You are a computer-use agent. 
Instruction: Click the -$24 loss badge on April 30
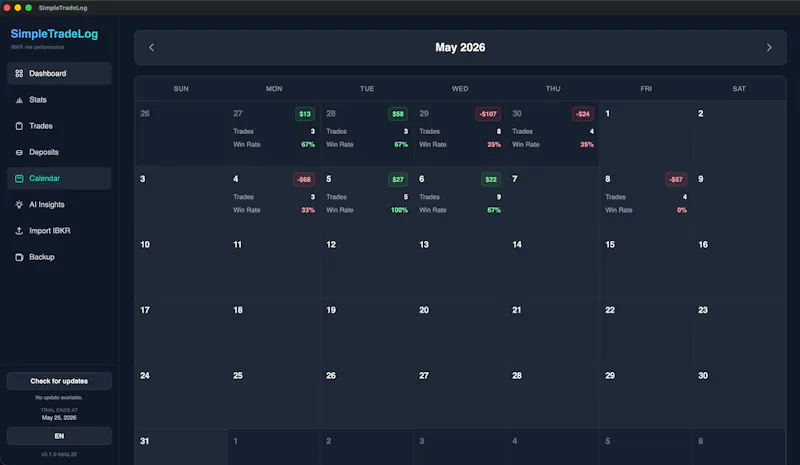tap(583, 114)
